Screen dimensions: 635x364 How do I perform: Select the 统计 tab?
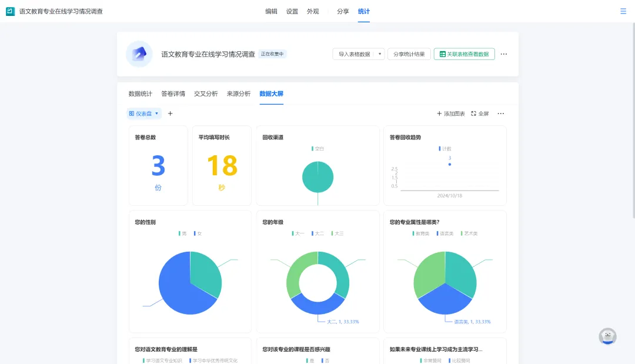click(364, 11)
